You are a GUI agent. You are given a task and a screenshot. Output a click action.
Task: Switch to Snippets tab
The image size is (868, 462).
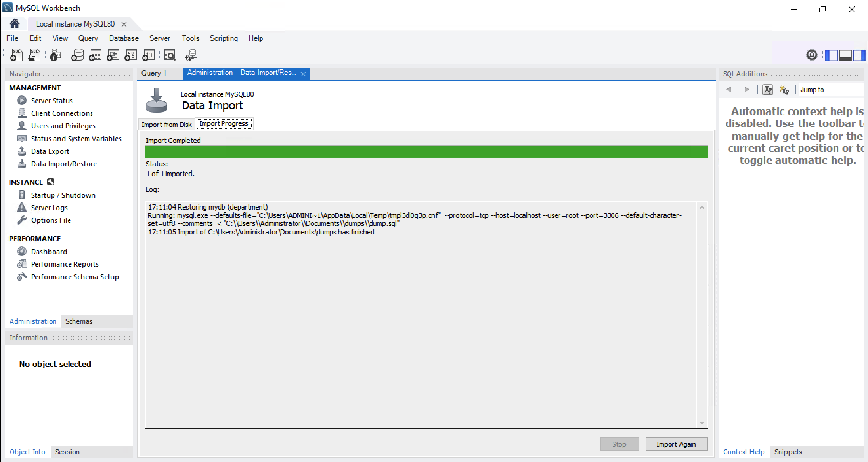(x=788, y=452)
